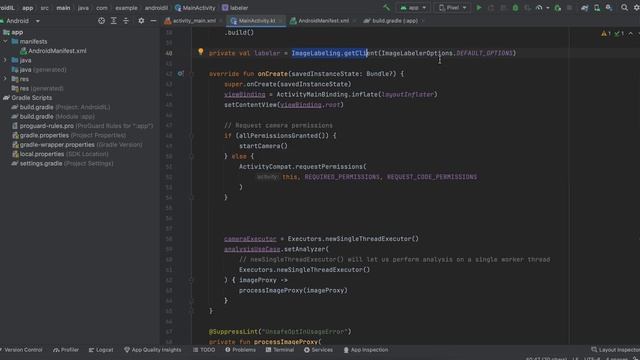
Task: Open the Profiler tool window
Action: (x=66, y=350)
